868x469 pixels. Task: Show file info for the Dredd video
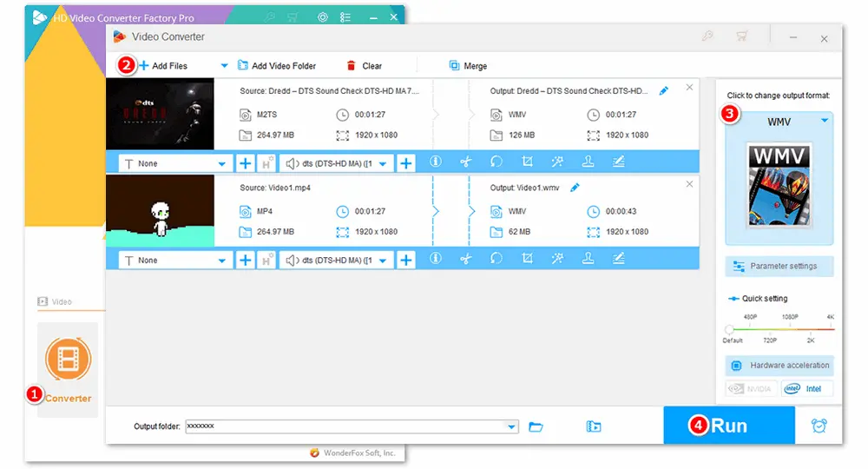[436, 162]
